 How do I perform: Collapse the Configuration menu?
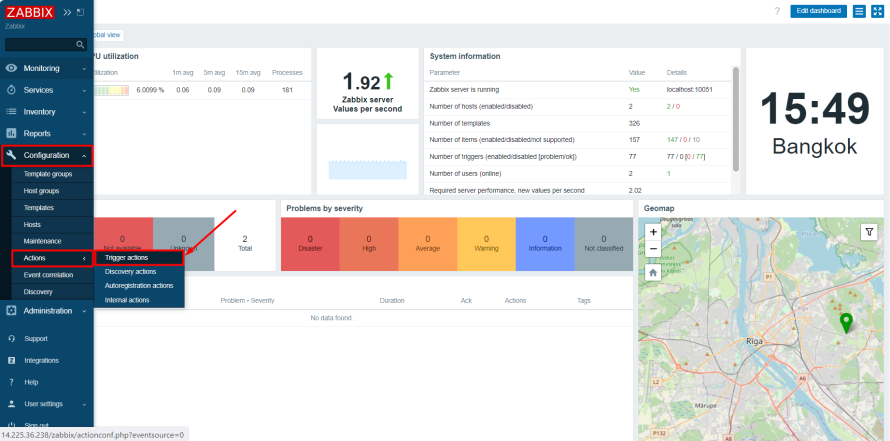tap(84, 156)
